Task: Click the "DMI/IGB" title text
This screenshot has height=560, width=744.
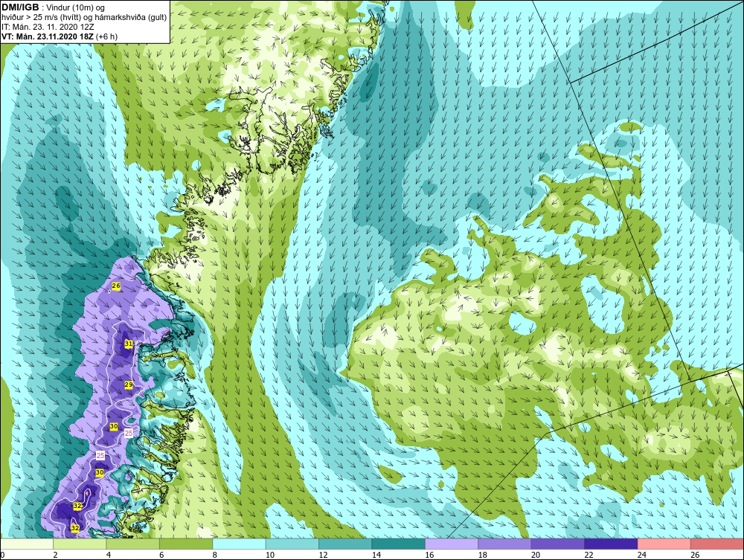Action: pos(20,7)
